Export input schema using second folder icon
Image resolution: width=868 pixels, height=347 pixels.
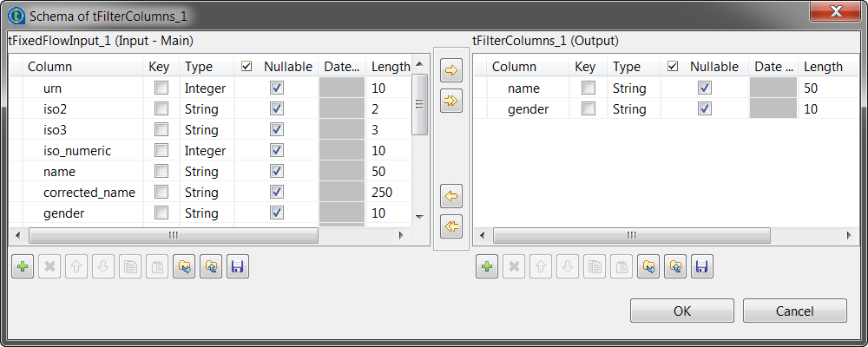(211, 267)
